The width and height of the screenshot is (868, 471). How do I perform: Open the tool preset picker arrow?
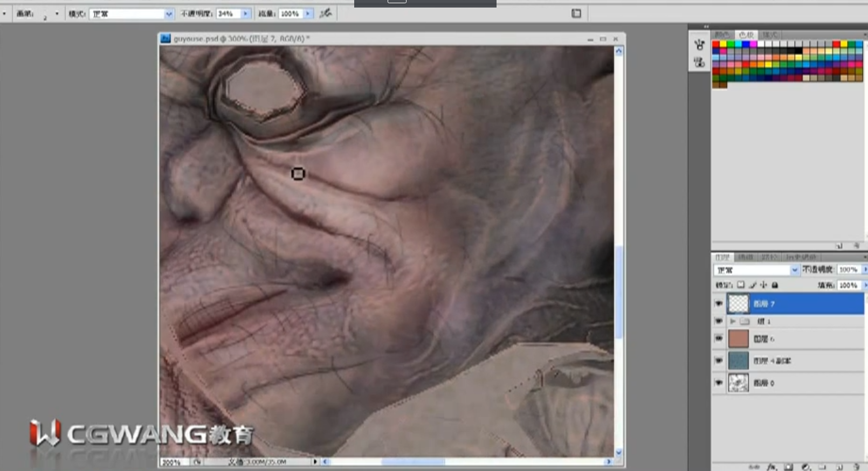click(4, 13)
